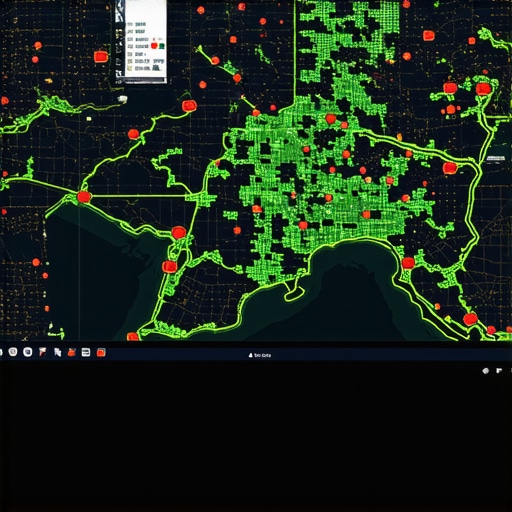Click the first round icon in bottom toolbar
The width and height of the screenshot is (512, 512).
[13, 352]
